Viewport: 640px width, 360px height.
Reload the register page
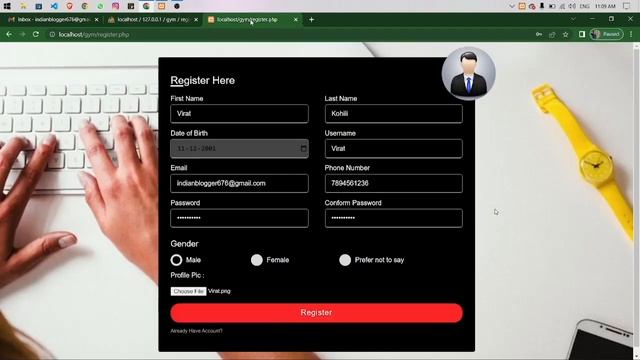click(36, 35)
